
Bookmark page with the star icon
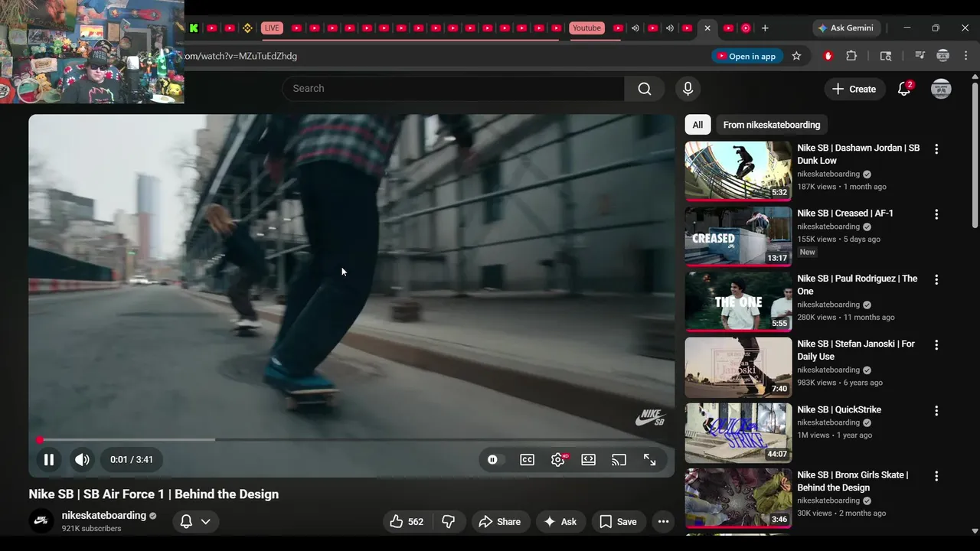(796, 56)
